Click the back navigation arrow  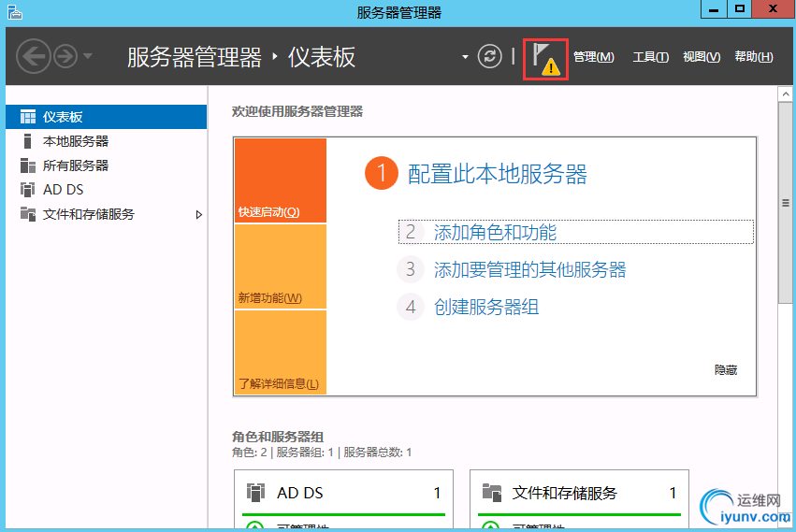click(34, 56)
